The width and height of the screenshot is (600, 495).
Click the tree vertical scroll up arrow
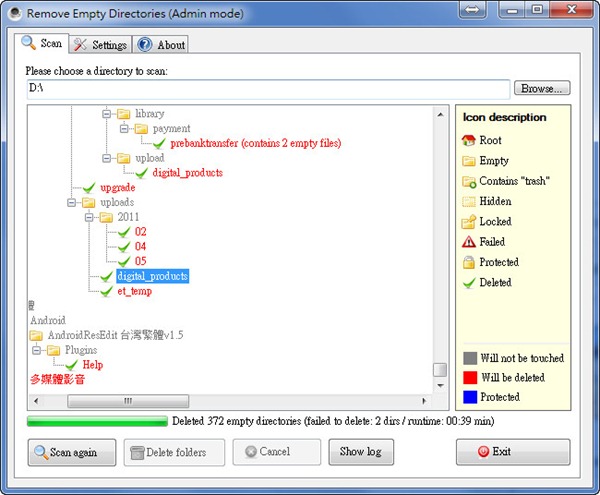coord(440,114)
